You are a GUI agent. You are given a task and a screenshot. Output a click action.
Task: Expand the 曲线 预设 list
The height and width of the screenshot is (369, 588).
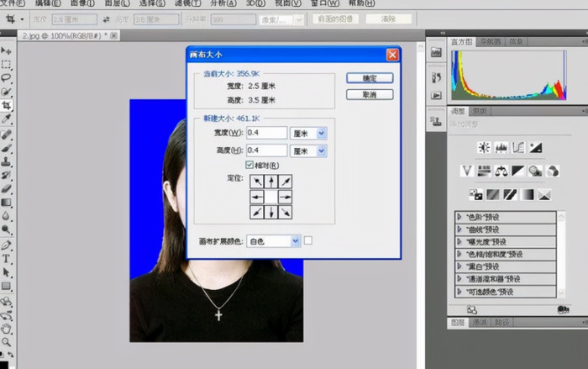[459, 229]
